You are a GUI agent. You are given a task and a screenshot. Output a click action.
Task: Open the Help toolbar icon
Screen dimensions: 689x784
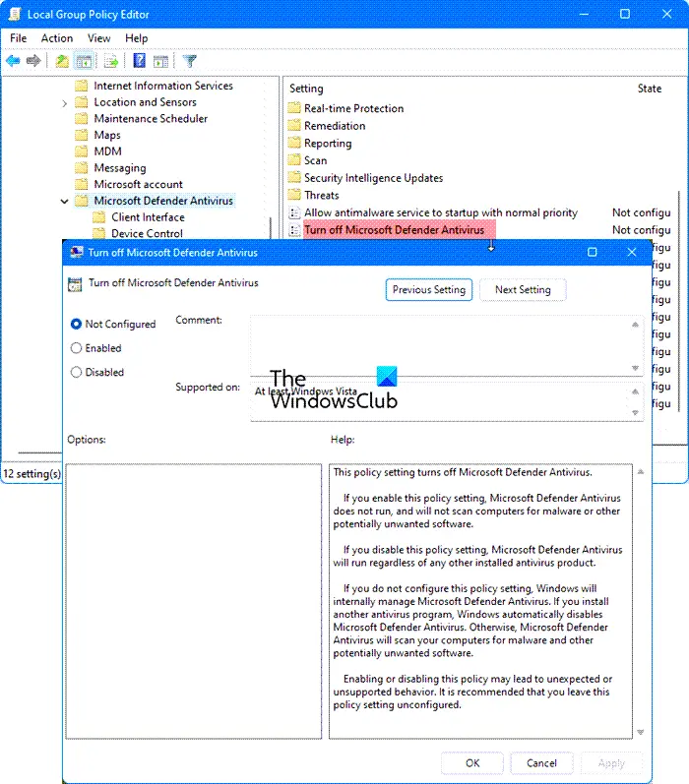tap(139, 61)
